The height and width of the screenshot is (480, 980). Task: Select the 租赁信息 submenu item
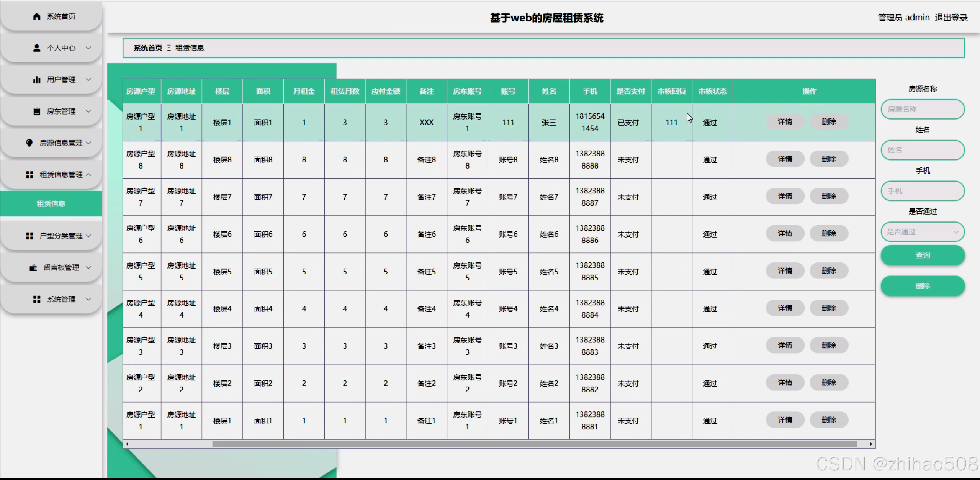tap(51, 204)
